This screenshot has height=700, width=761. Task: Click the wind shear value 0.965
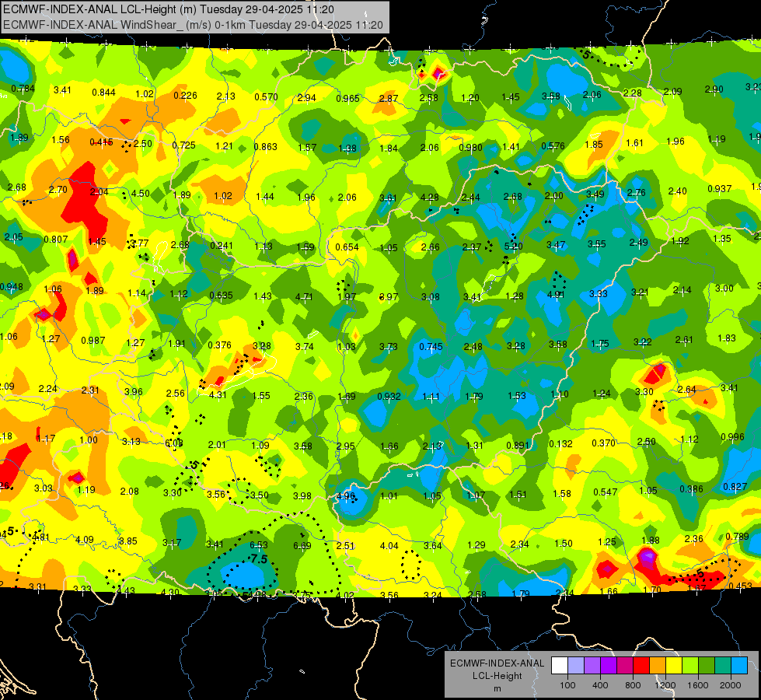(348, 99)
